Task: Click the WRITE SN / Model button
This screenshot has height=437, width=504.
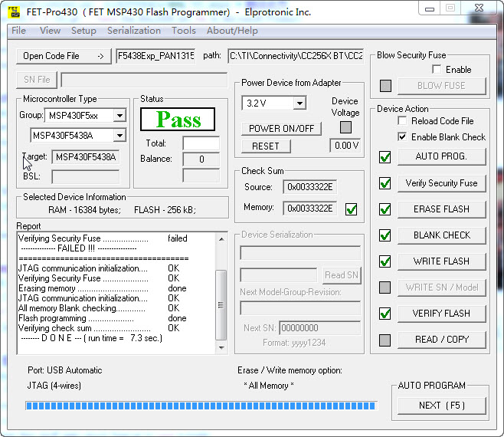Action: tap(442, 287)
